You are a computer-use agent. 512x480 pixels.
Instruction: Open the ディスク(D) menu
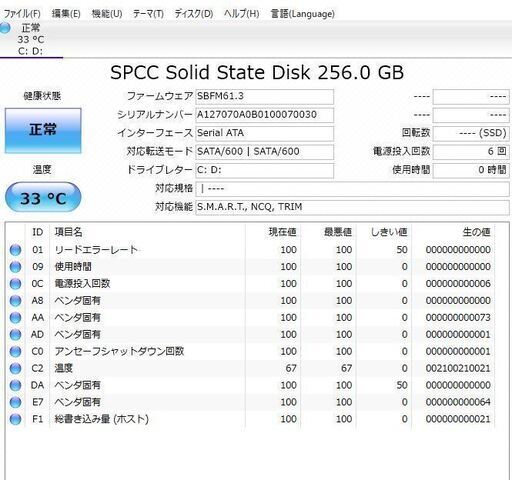click(x=194, y=14)
